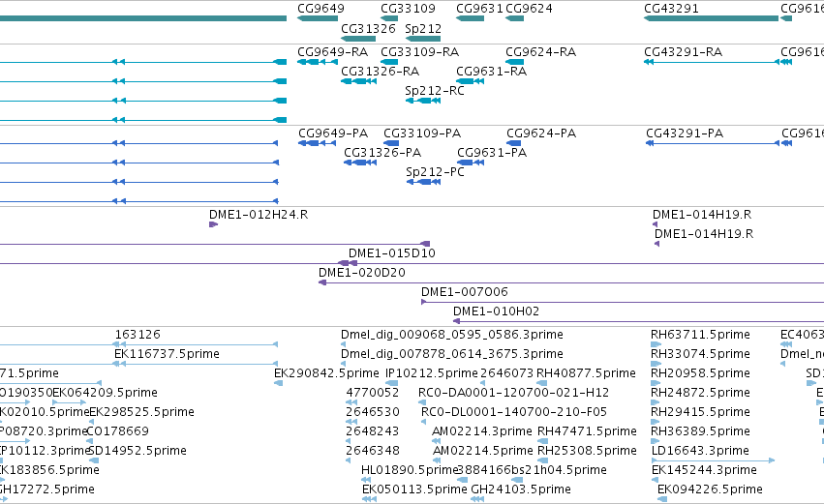Select the Sp212 gene label
This screenshot has height=504, width=824.
click(423, 28)
